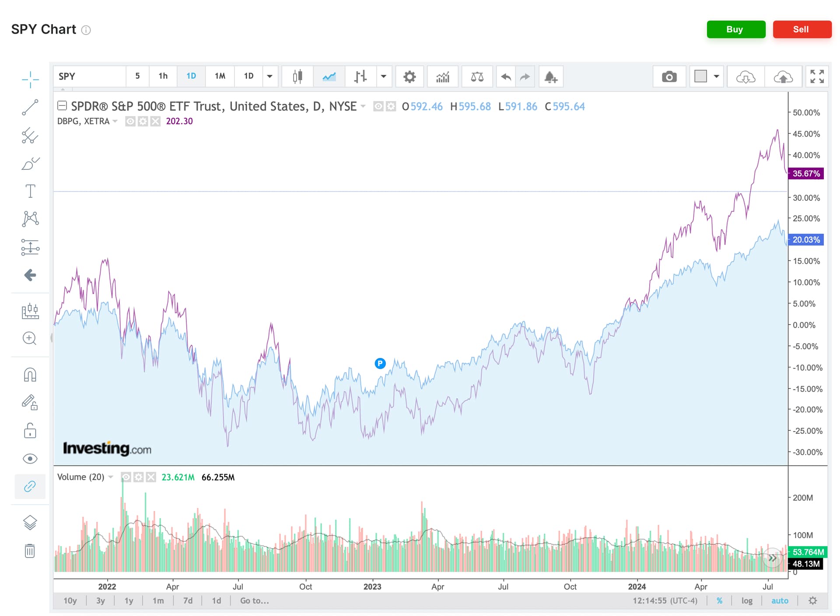840x616 pixels.
Task: Click the left sidebar back arrow icon
Action: pyautogui.click(x=30, y=275)
